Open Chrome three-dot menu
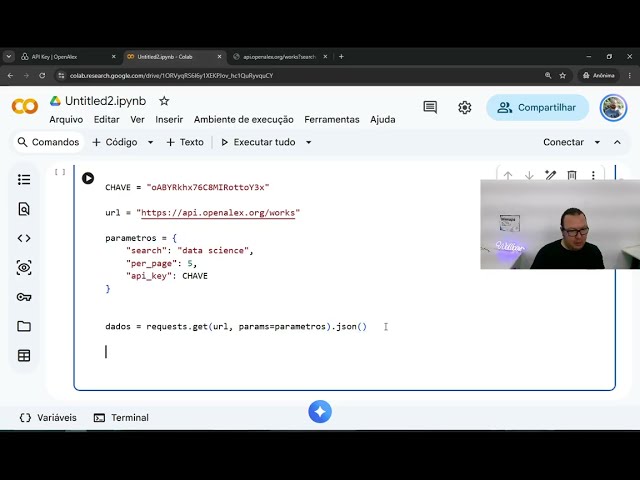This screenshot has width=640, height=480. (629, 76)
